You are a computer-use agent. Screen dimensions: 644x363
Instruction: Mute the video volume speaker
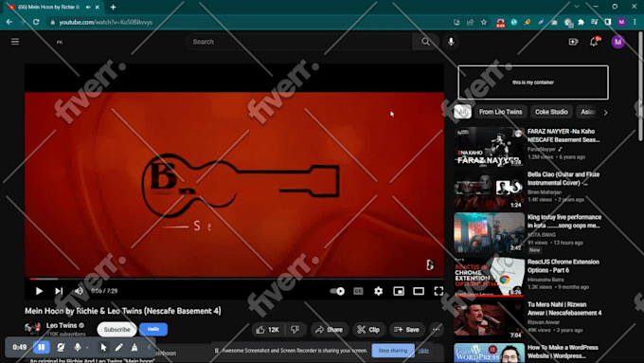point(79,291)
